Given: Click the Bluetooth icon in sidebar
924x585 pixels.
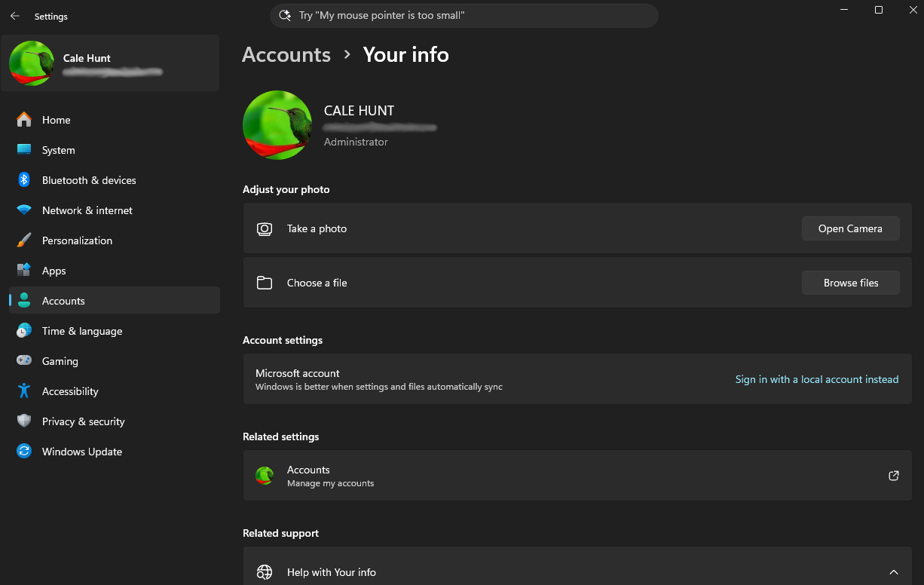Looking at the screenshot, I should pyautogui.click(x=24, y=180).
